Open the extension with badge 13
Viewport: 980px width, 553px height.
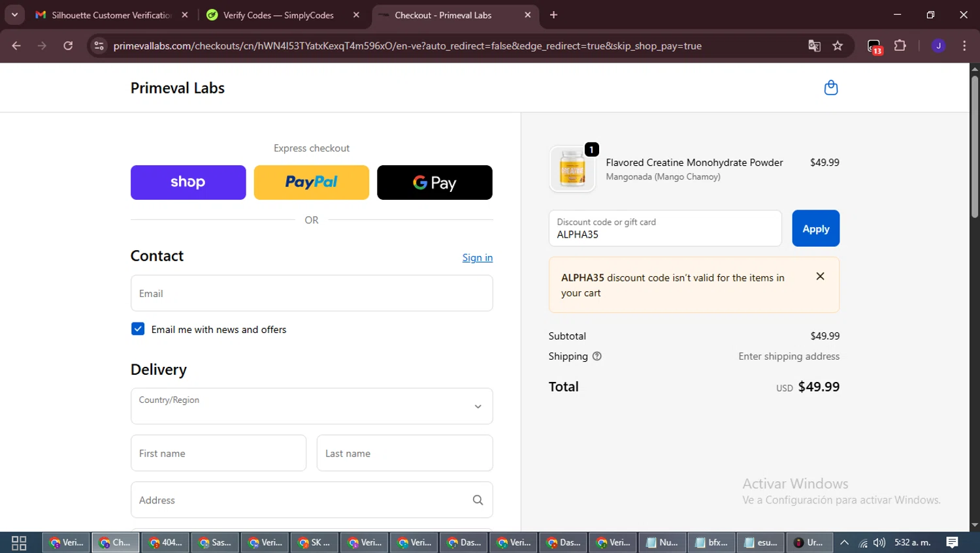coord(874,46)
